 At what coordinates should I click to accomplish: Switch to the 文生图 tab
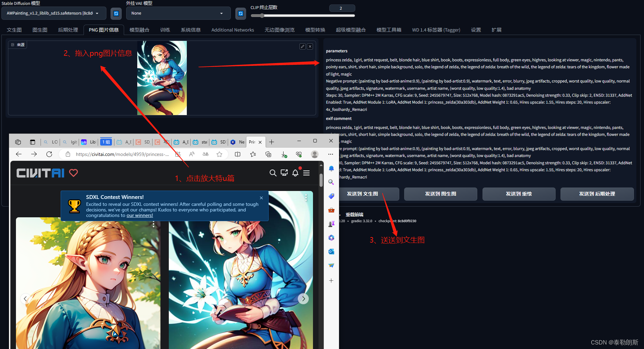pos(14,30)
